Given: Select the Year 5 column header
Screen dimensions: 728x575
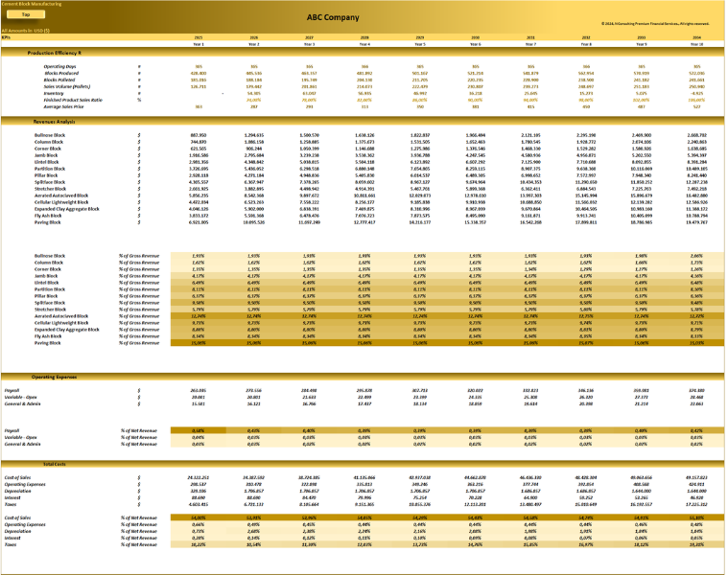Looking at the screenshot, I should (x=420, y=44).
